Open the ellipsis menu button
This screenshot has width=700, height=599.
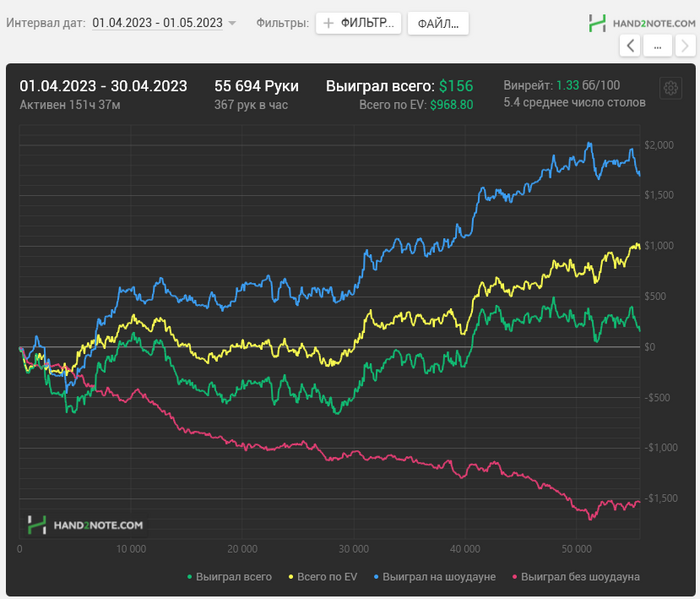point(658,46)
